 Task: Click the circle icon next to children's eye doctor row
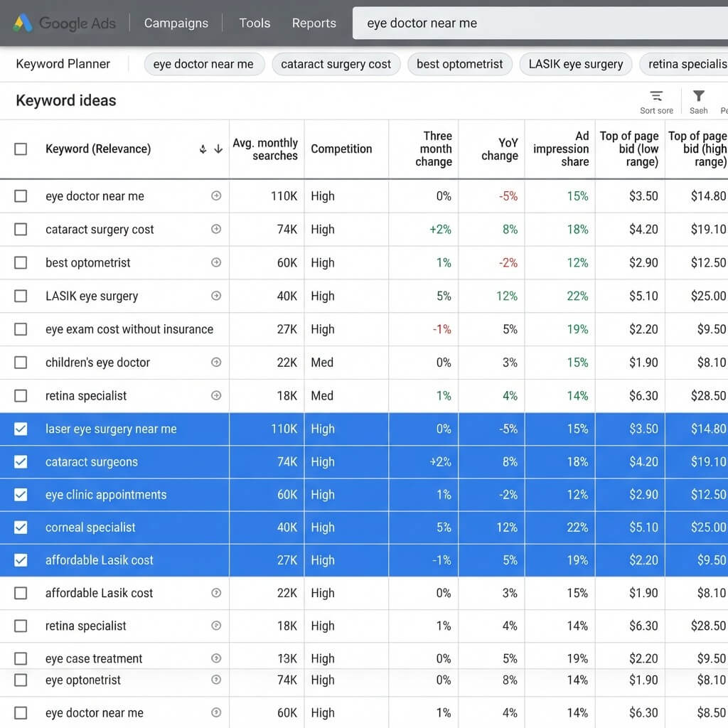[x=216, y=362]
